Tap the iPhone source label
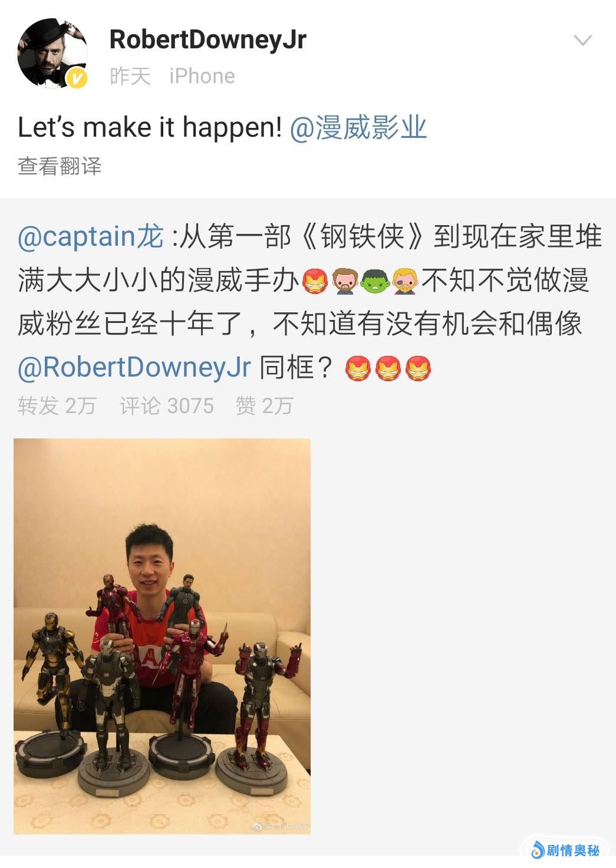The height and width of the screenshot is (868, 616). (x=202, y=76)
